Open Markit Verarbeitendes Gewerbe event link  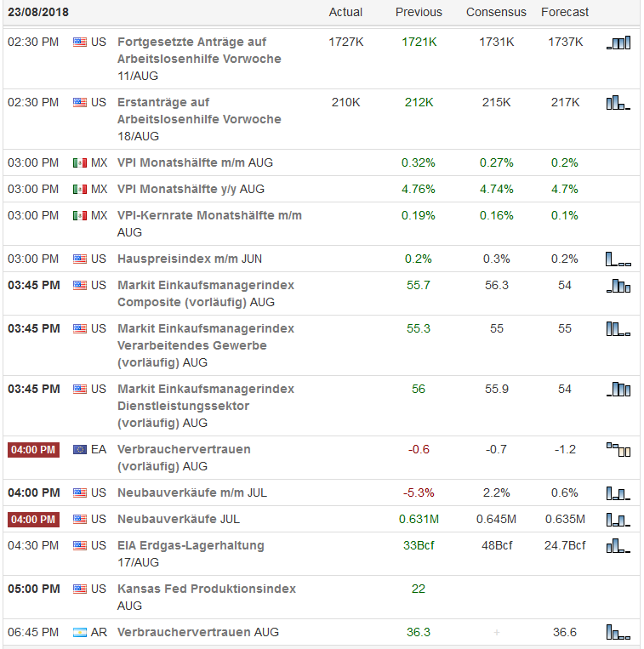[206, 345]
